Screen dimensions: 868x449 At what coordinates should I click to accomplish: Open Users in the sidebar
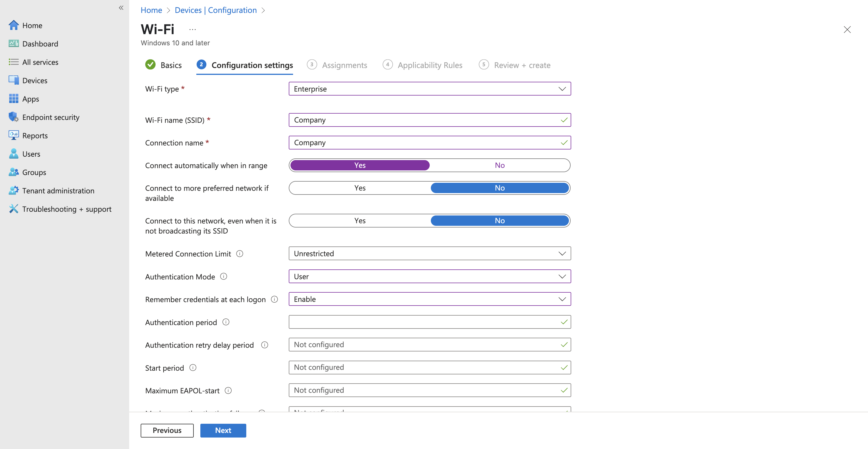[31, 154]
